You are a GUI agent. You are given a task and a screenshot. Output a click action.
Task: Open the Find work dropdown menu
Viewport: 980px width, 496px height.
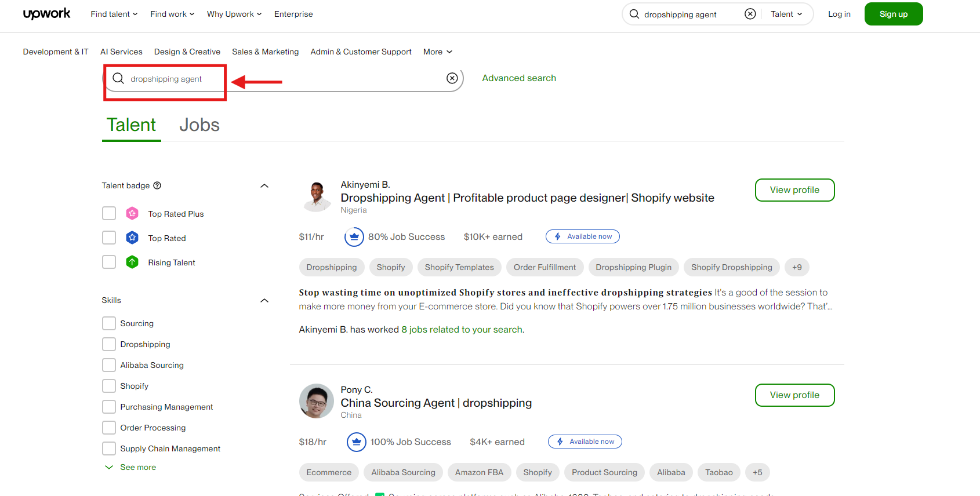click(x=172, y=14)
